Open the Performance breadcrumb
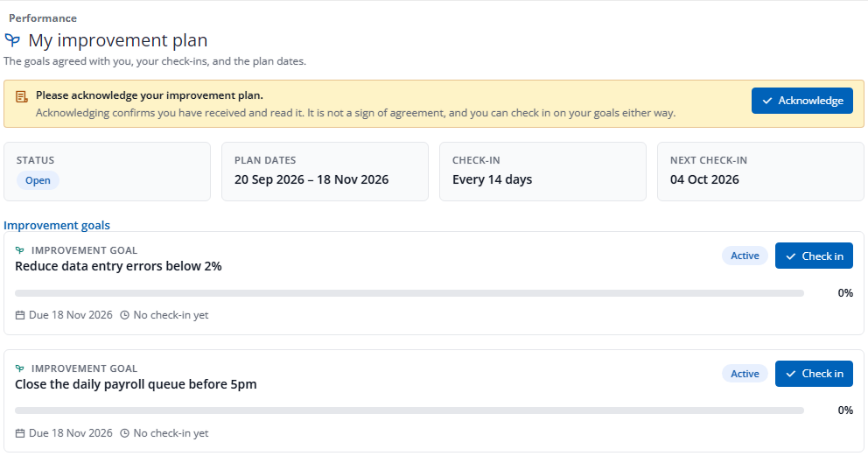 click(43, 18)
